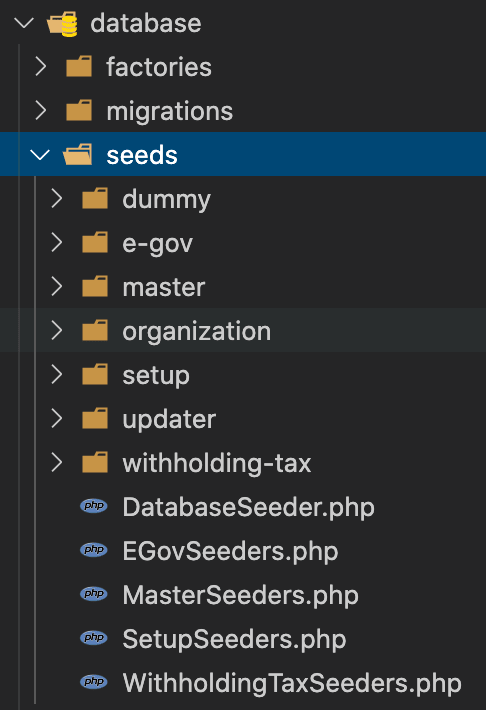Click PHP icon beside DatabaseSeeder.php
486x710 pixels.
coord(94,506)
